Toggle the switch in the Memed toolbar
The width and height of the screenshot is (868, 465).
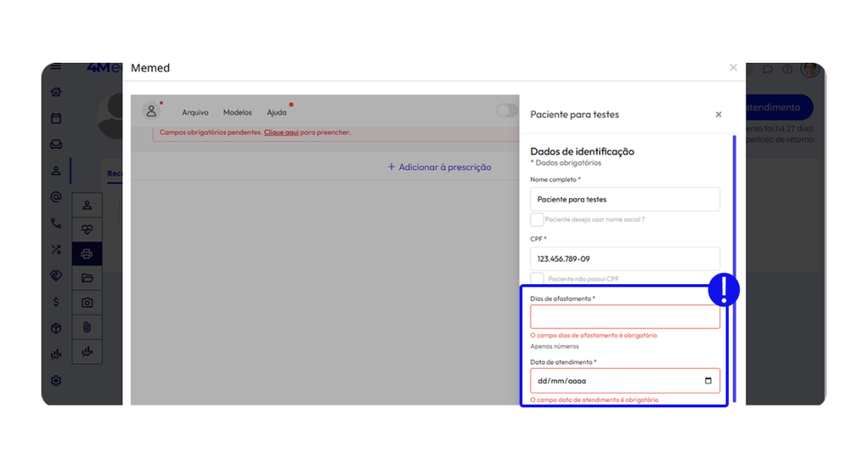[507, 110]
